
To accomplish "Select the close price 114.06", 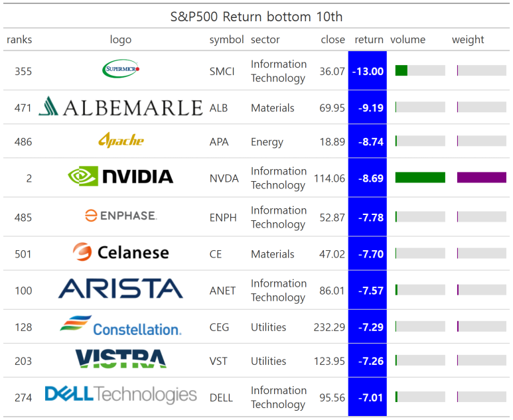I will [x=329, y=178].
